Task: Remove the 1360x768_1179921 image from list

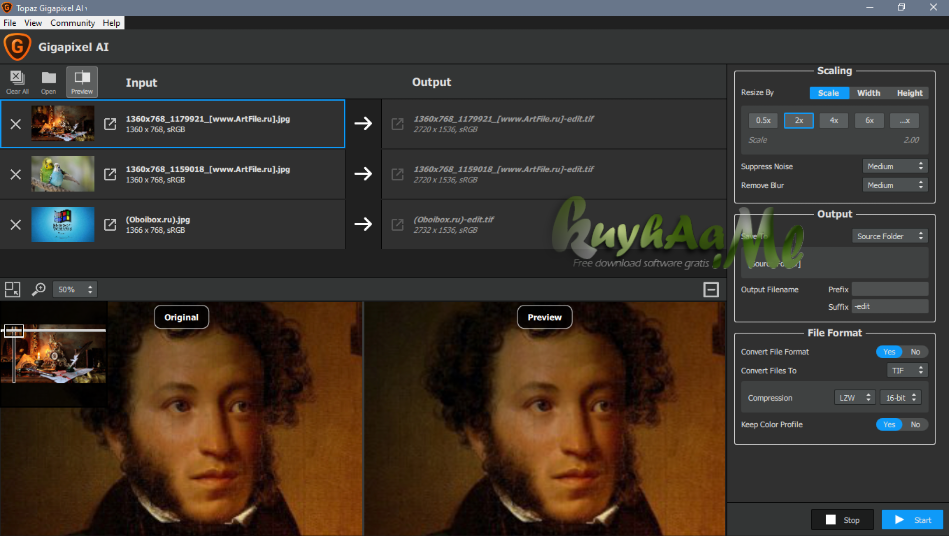Action: 16,124
